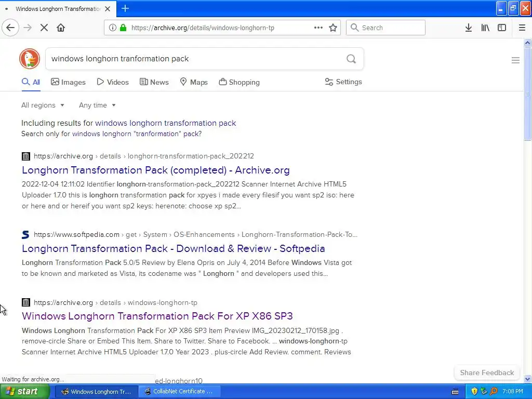Open the orange magnifier tray icon

tap(494, 392)
